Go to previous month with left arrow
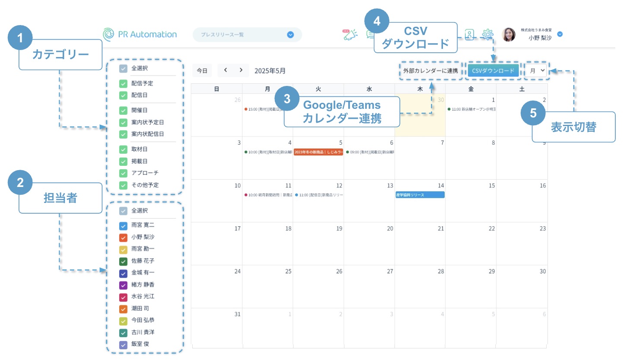630x364 pixels. [x=226, y=70]
